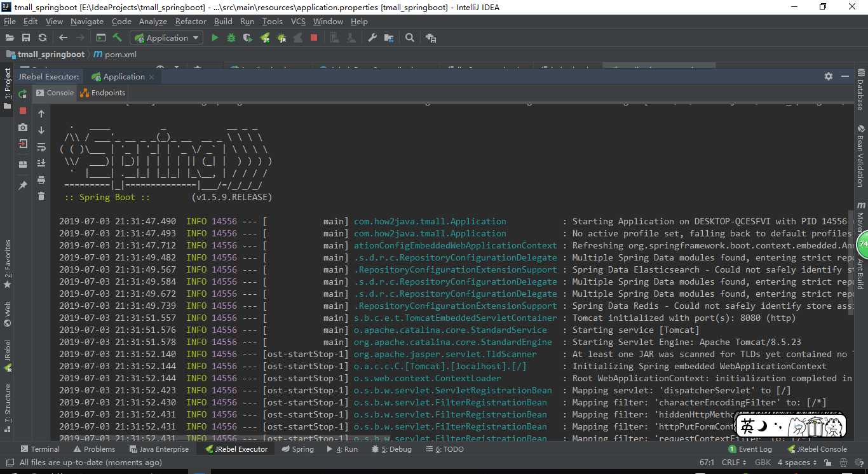Open the Database side panel

tap(861, 90)
